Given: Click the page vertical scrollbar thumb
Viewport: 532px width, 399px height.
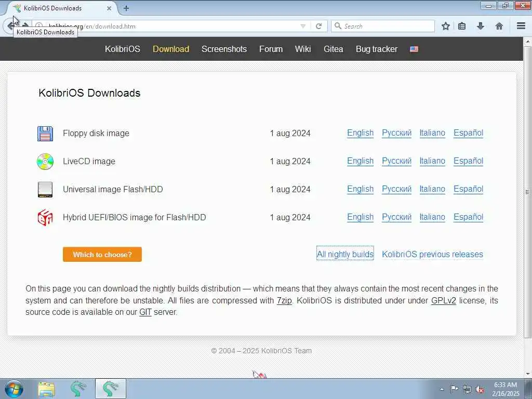Looking at the screenshot, I should click(528, 192).
